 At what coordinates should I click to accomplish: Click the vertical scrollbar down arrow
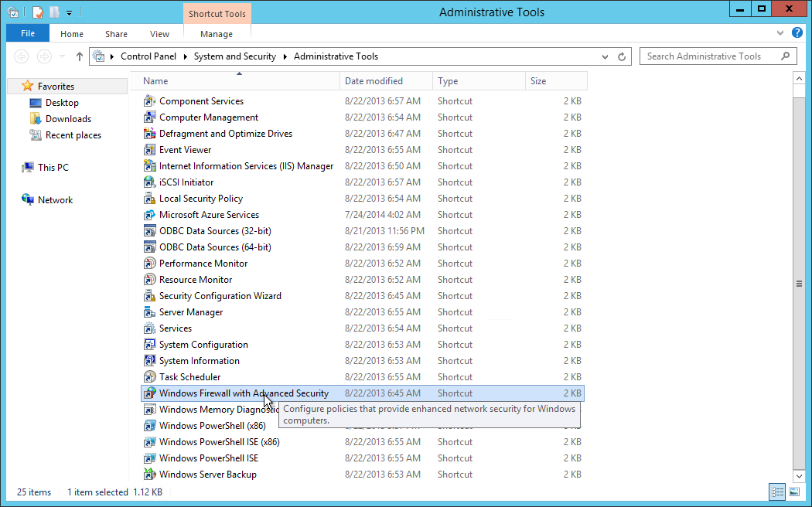799,477
